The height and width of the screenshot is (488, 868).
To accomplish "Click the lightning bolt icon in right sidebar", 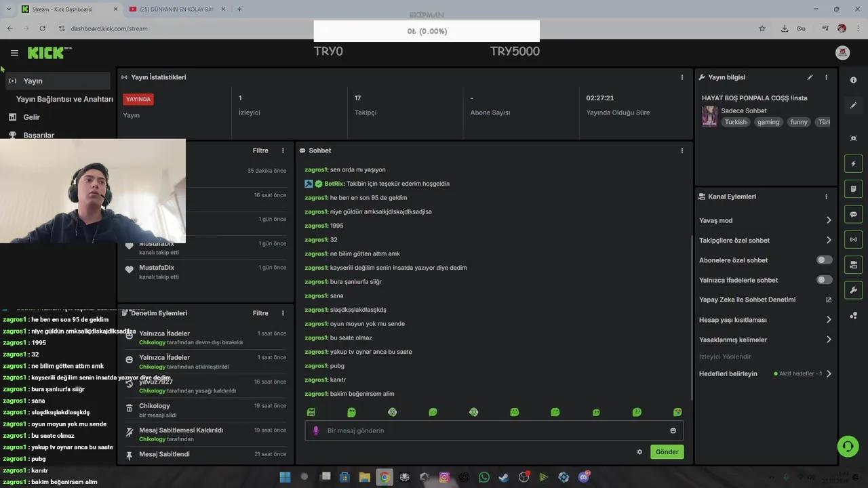I will (853, 164).
